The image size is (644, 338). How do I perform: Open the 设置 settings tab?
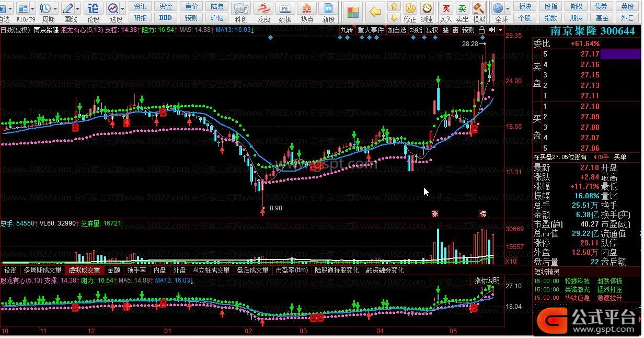(x=10, y=271)
